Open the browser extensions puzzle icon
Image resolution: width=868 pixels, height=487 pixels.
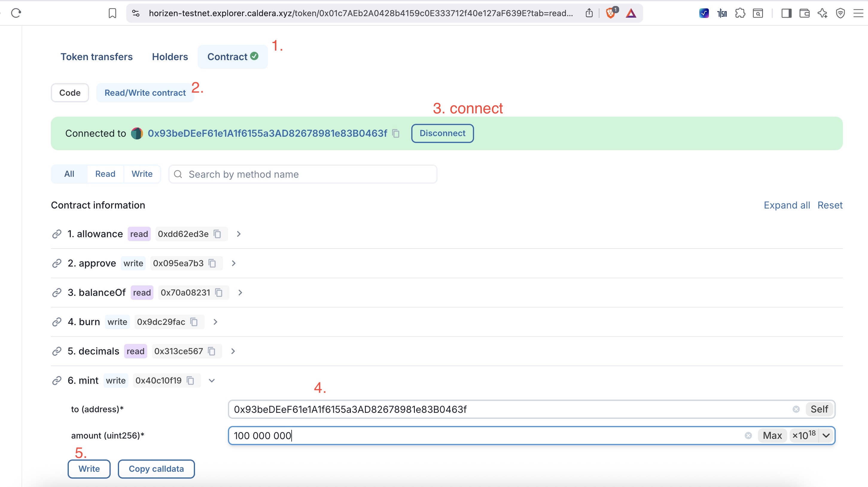pyautogui.click(x=740, y=13)
